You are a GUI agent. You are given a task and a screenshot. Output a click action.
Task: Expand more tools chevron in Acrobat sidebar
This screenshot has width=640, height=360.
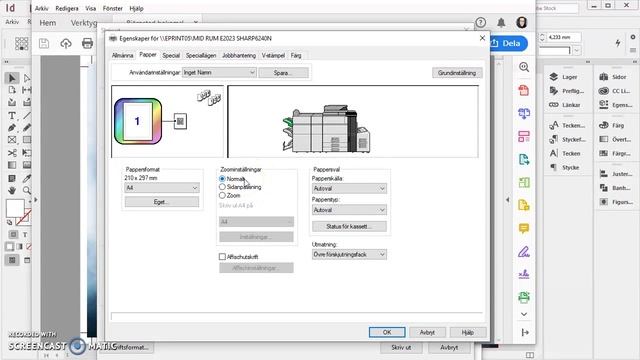524,314
